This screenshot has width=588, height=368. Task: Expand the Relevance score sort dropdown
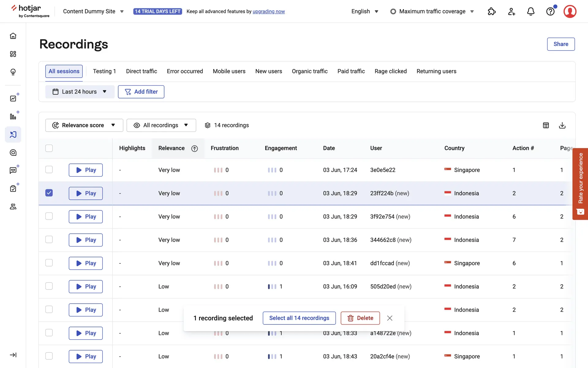click(x=84, y=125)
